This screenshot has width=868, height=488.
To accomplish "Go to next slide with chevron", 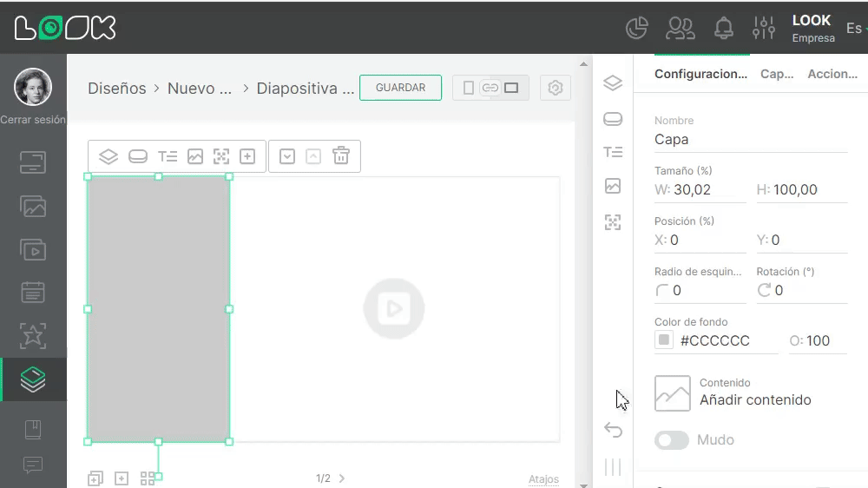I will pyautogui.click(x=341, y=478).
